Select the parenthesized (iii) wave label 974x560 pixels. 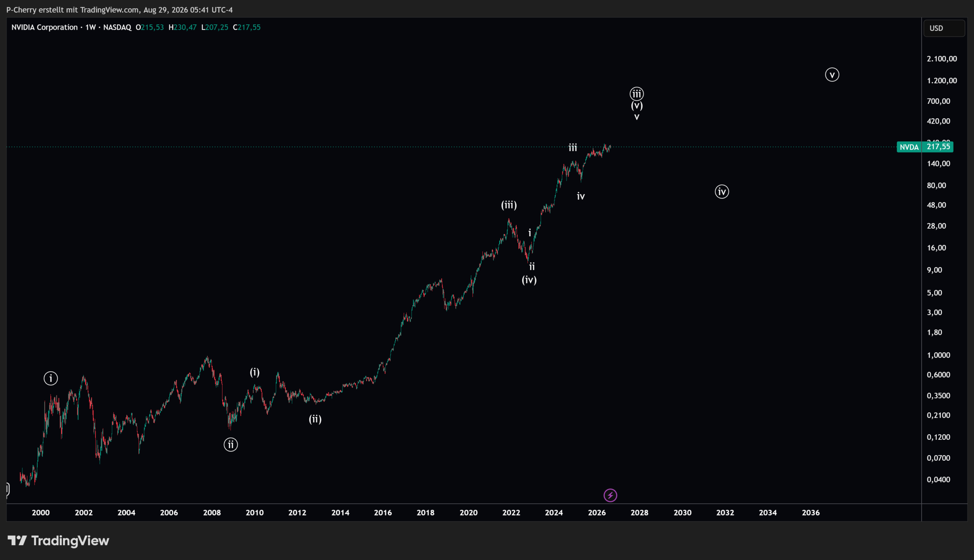click(509, 205)
